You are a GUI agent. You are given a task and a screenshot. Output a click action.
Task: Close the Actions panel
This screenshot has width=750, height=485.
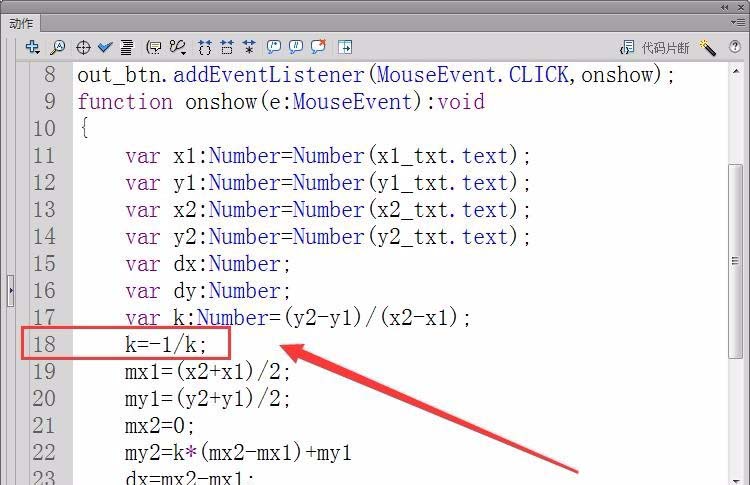click(741, 7)
